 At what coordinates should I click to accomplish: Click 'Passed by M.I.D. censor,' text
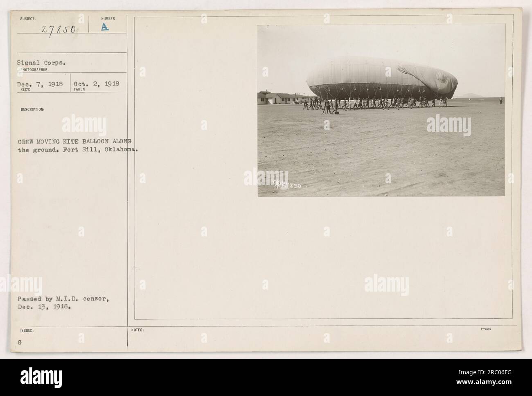tap(63, 299)
